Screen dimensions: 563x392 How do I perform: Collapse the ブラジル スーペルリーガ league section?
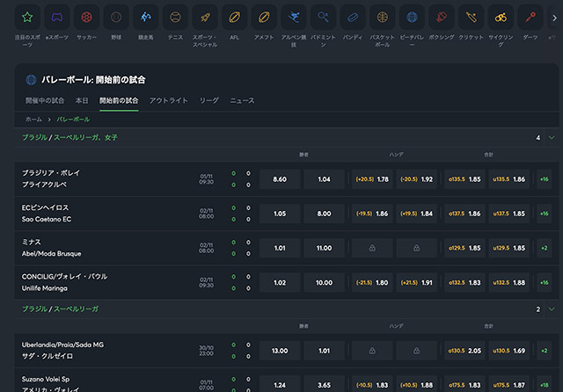pyautogui.click(x=552, y=309)
